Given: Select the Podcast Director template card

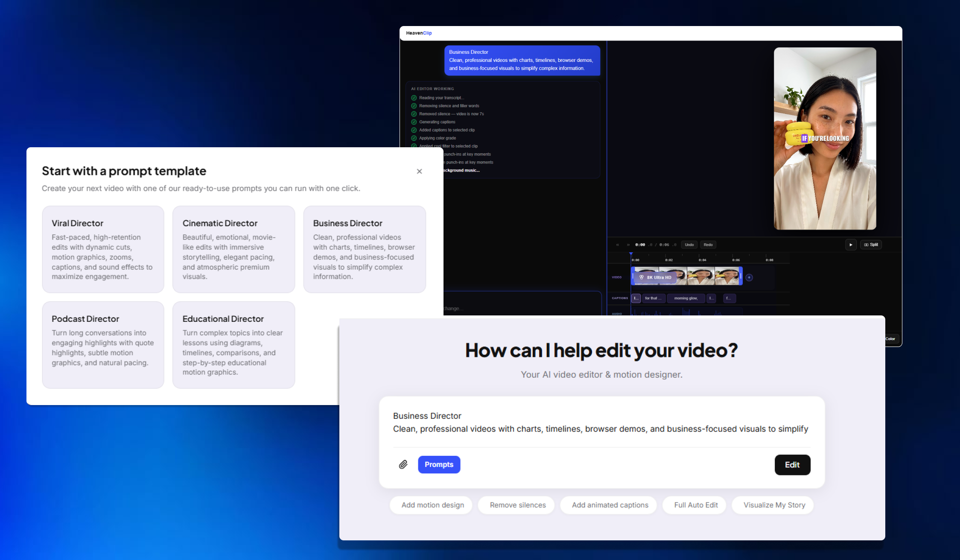Looking at the screenshot, I should (x=103, y=345).
